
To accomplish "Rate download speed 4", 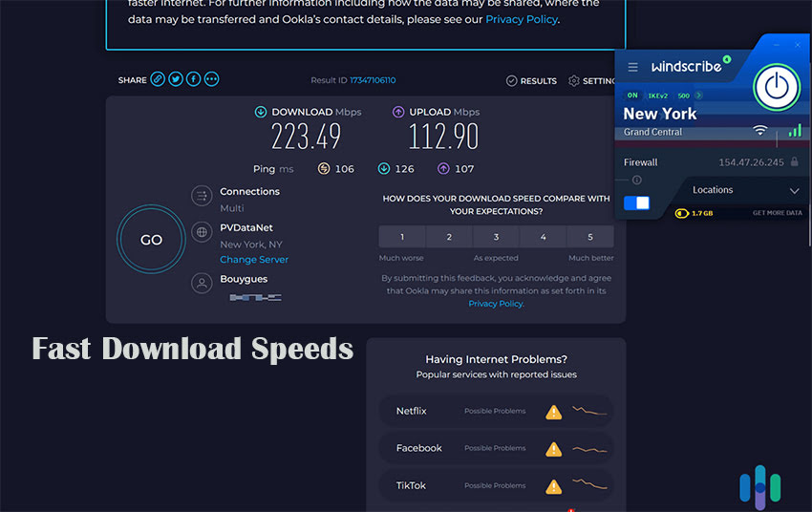I will pyautogui.click(x=544, y=237).
